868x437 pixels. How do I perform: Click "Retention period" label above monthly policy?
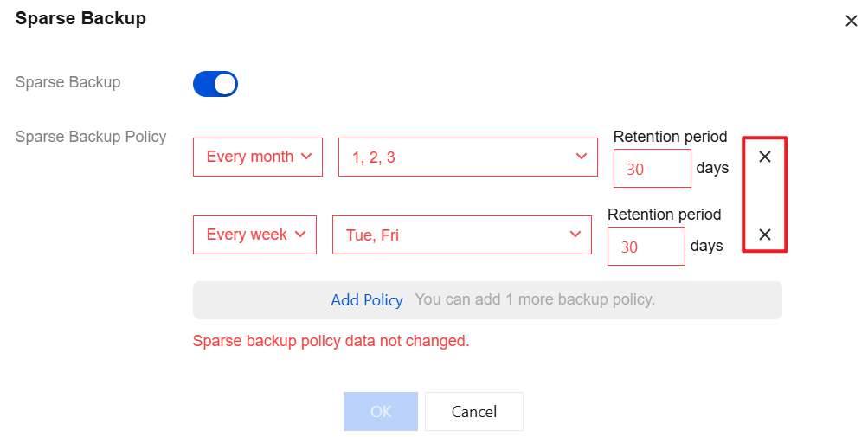pyautogui.click(x=670, y=137)
